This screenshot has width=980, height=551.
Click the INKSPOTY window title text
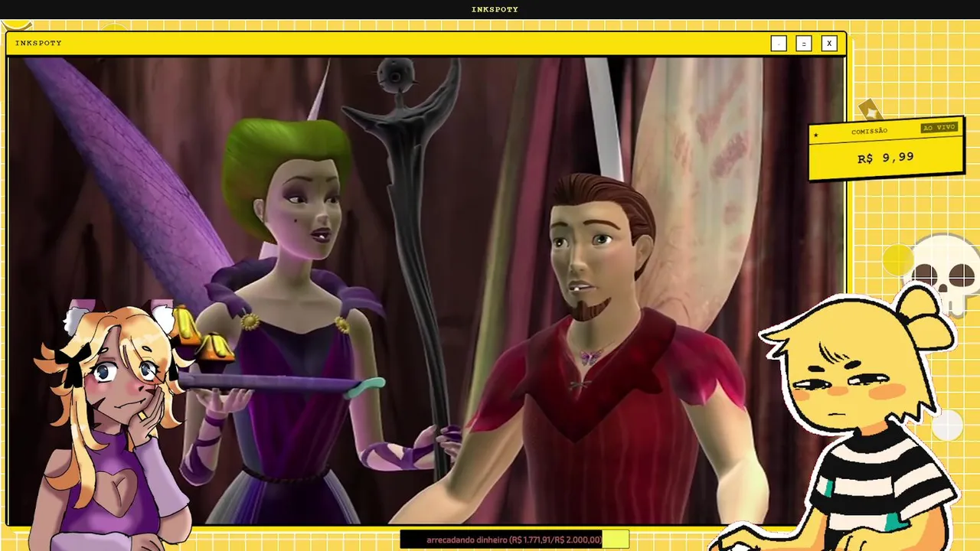[38, 44]
